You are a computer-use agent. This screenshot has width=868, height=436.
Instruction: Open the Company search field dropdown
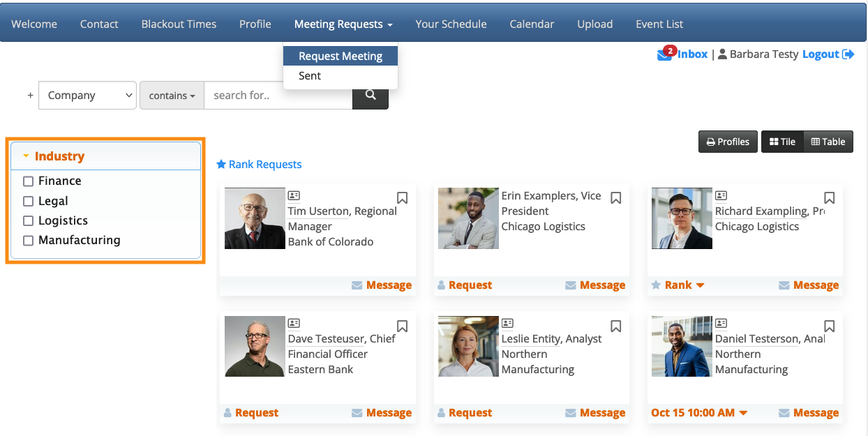pos(87,96)
